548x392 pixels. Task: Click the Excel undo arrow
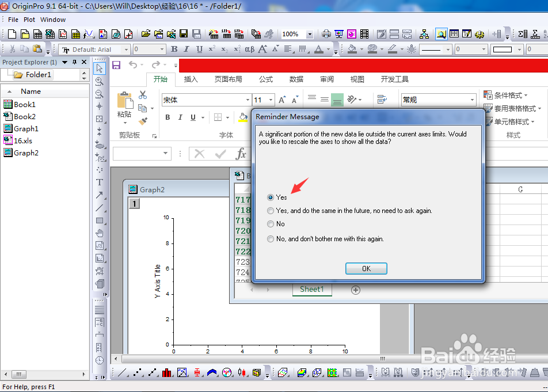click(133, 64)
